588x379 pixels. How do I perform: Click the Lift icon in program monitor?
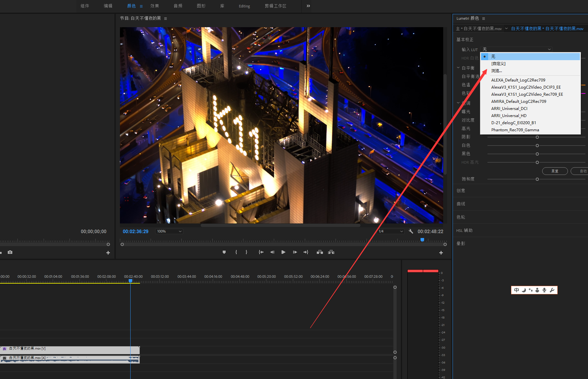pos(320,252)
